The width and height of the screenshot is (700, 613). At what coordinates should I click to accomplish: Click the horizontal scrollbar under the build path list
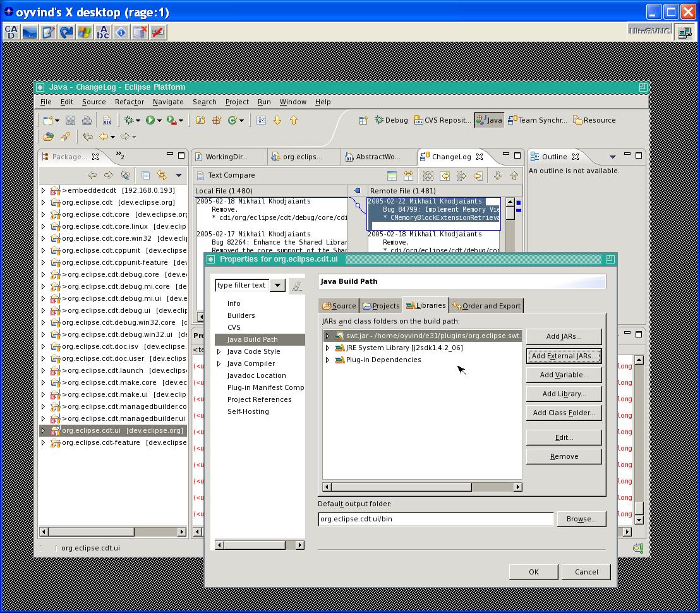click(x=422, y=487)
